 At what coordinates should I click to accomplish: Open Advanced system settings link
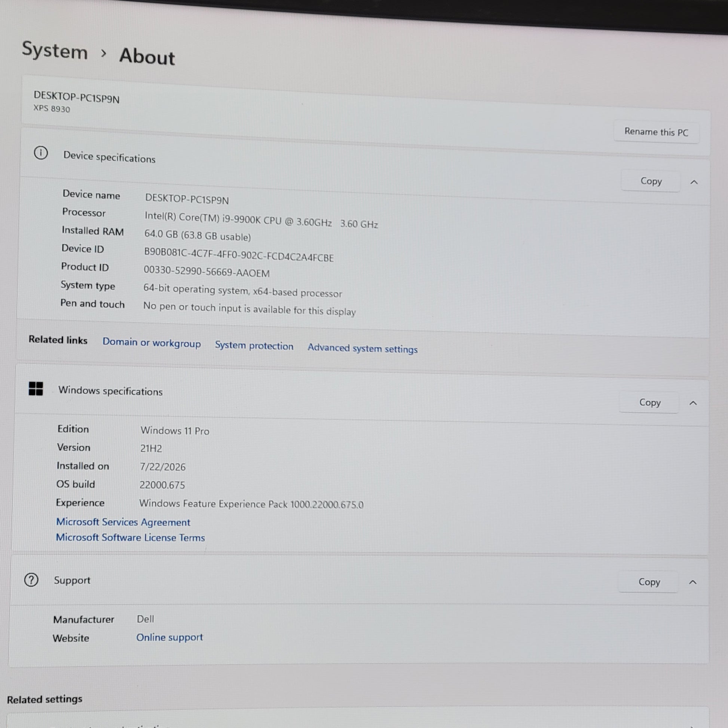point(363,348)
